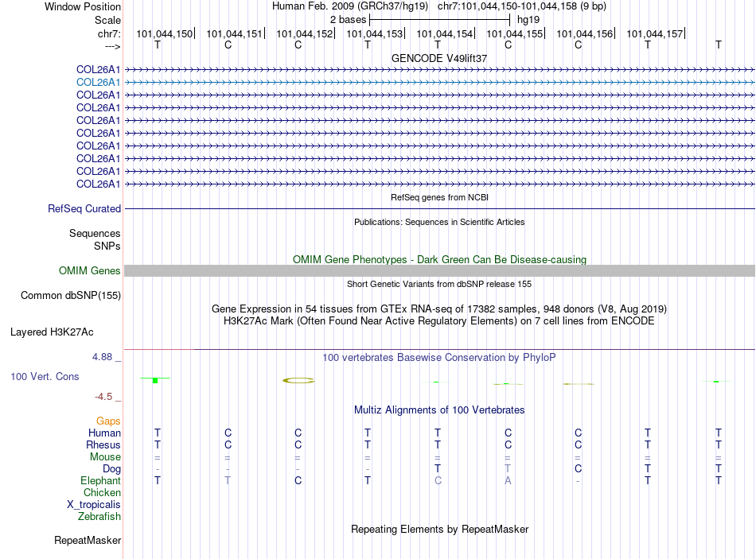Select the light-blue highlighted COL26A1 transcript label
The height and width of the screenshot is (559, 756).
coord(98,83)
